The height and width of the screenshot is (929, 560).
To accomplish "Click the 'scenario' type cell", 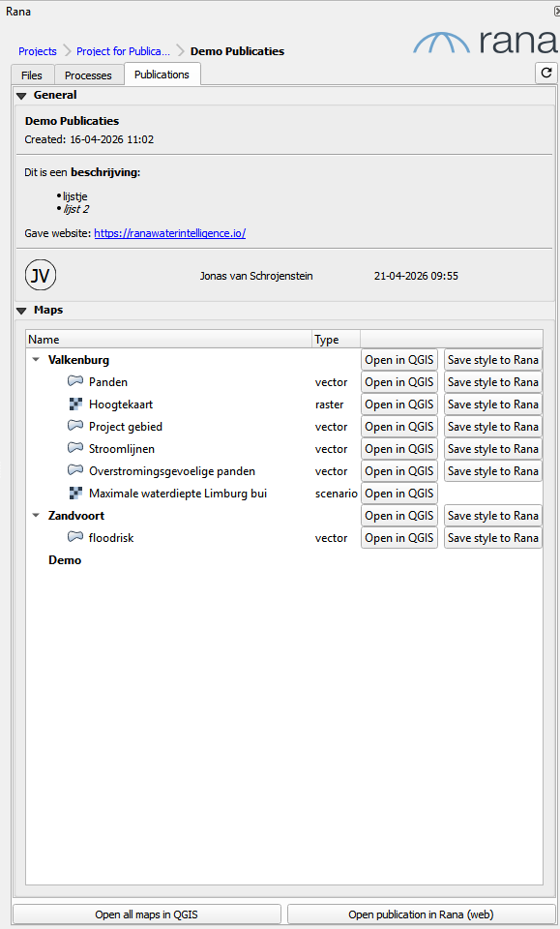I will click(x=336, y=493).
